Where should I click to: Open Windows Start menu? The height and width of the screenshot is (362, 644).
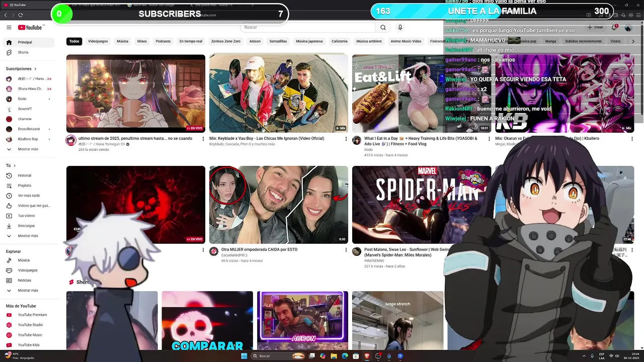(x=245, y=356)
